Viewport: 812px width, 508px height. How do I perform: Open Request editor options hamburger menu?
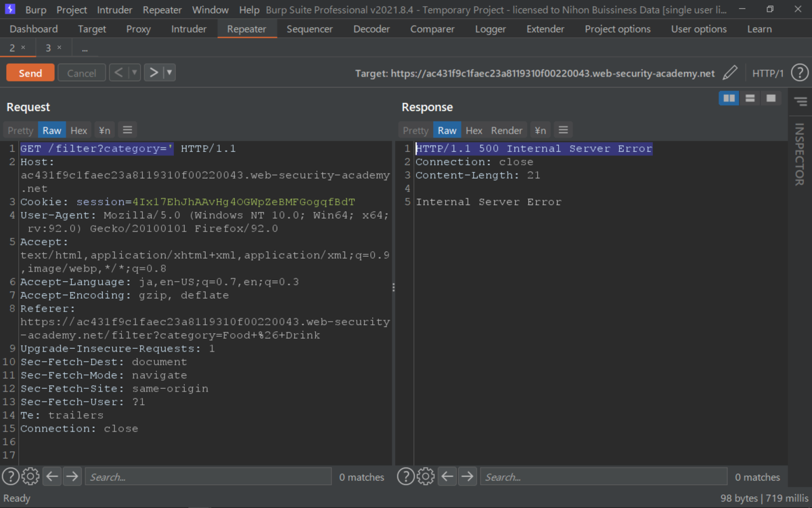pos(127,130)
